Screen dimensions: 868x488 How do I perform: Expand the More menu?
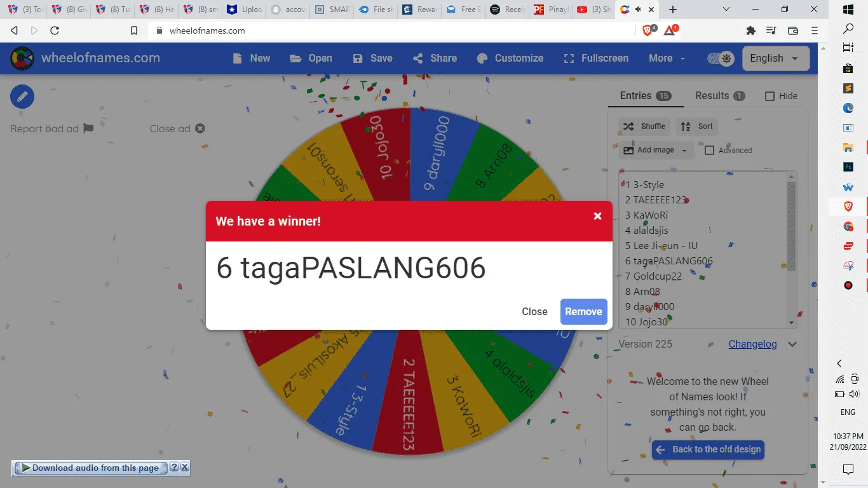[667, 58]
